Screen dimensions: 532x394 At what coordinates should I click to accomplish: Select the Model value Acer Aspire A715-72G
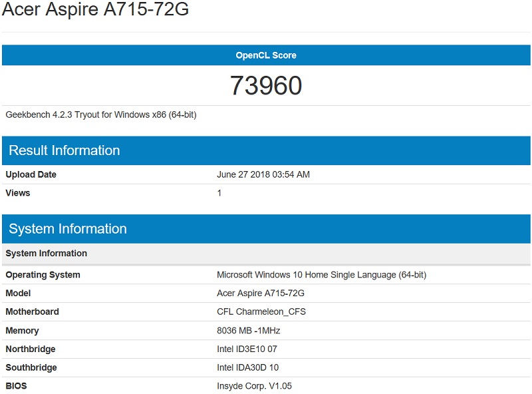[x=261, y=293]
